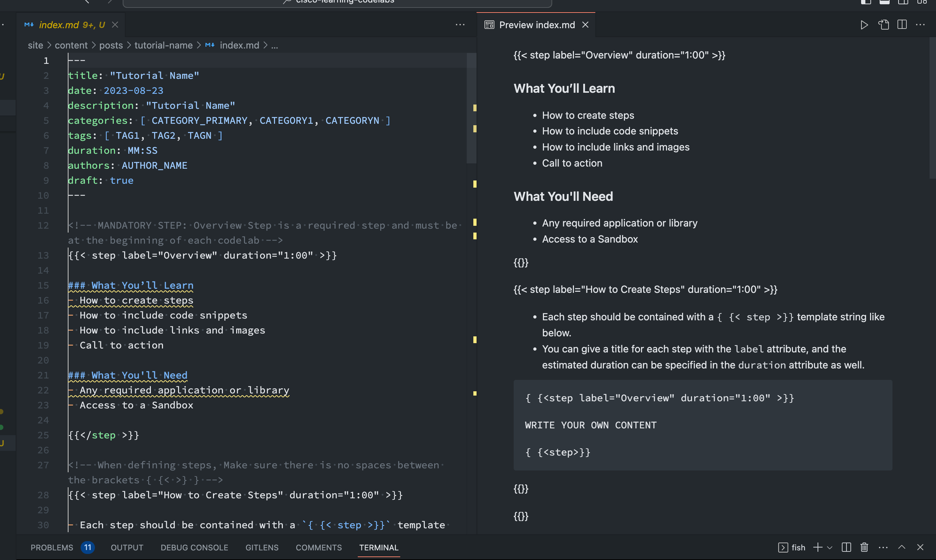Click 'Call to action' bullet in preview
This screenshot has width=936, height=560.
click(572, 163)
